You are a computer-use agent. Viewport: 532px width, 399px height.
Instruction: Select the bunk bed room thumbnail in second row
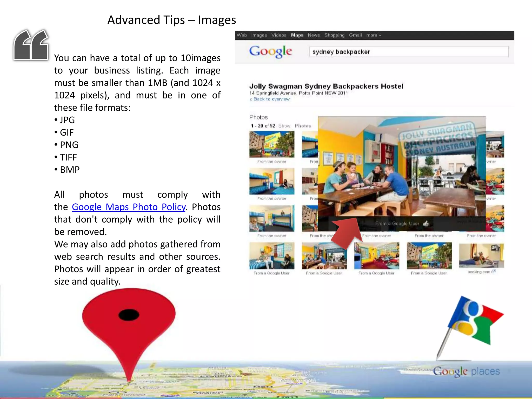[272, 181]
